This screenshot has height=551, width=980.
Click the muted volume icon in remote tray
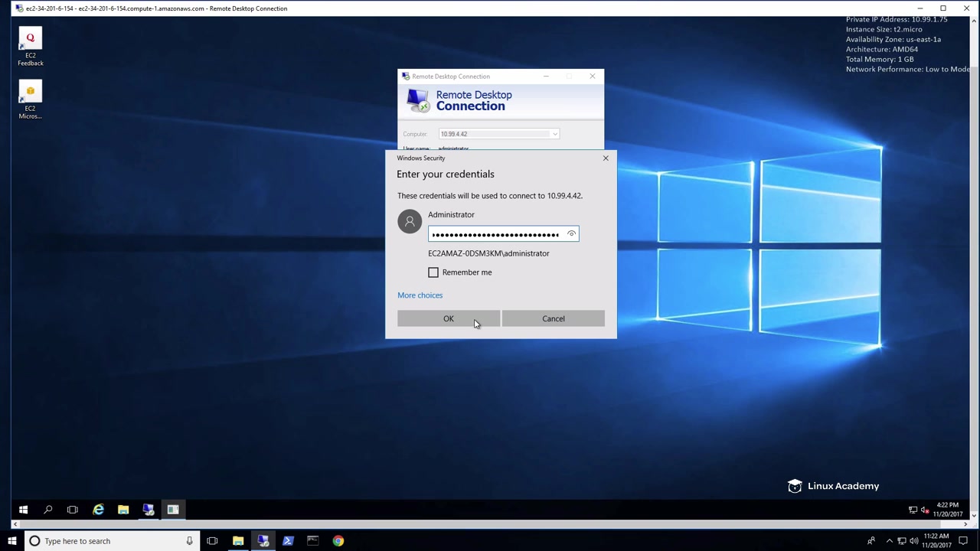(x=925, y=510)
